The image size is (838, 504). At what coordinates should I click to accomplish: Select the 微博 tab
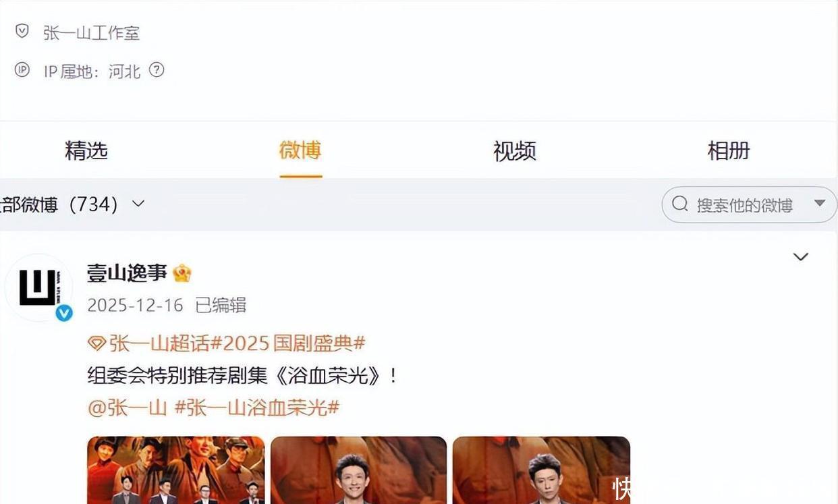[300, 150]
